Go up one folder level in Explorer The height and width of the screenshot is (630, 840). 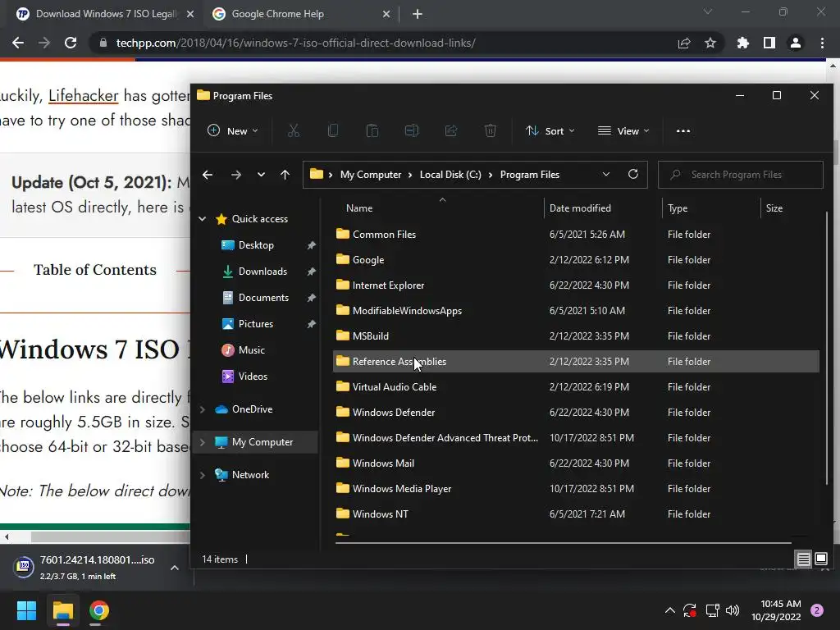285,175
